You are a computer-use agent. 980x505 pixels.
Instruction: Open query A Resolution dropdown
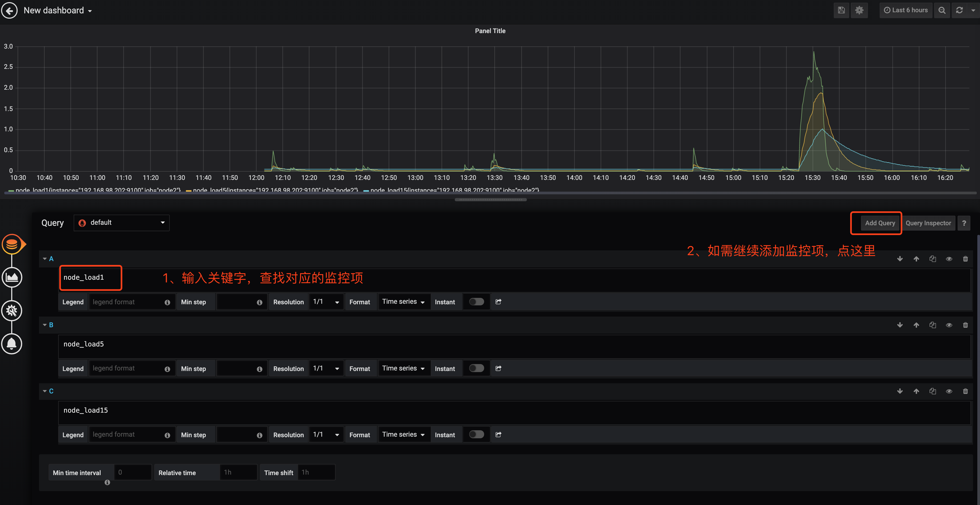click(x=326, y=302)
